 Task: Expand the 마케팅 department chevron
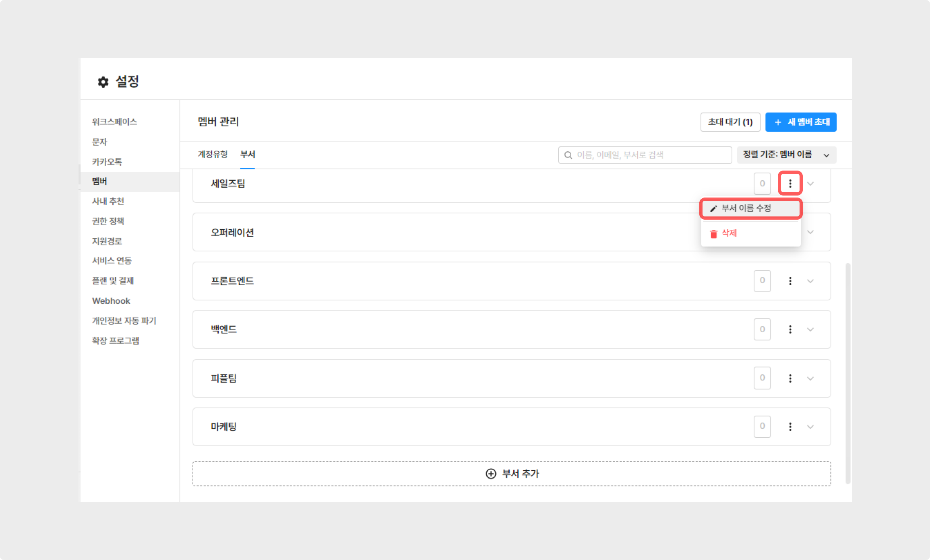coord(810,426)
